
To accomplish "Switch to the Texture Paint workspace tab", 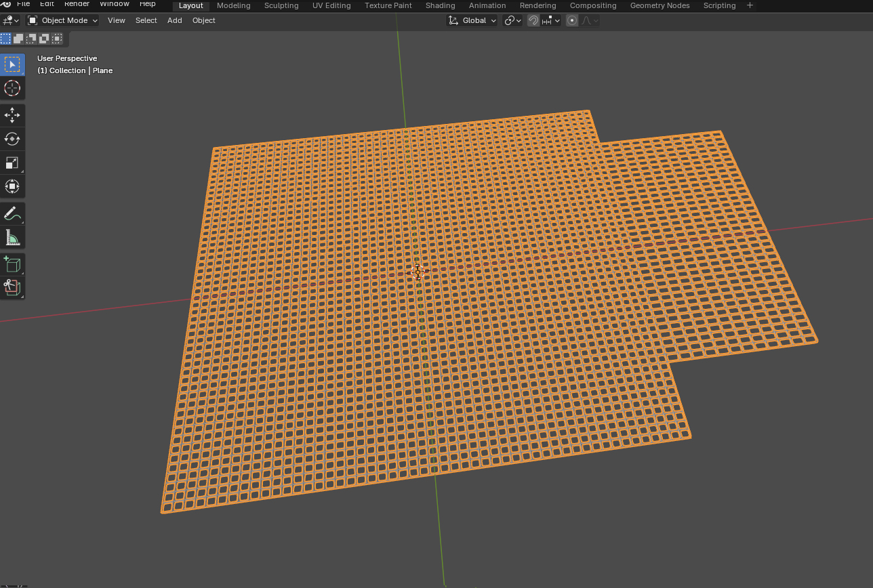I will pyautogui.click(x=388, y=5).
